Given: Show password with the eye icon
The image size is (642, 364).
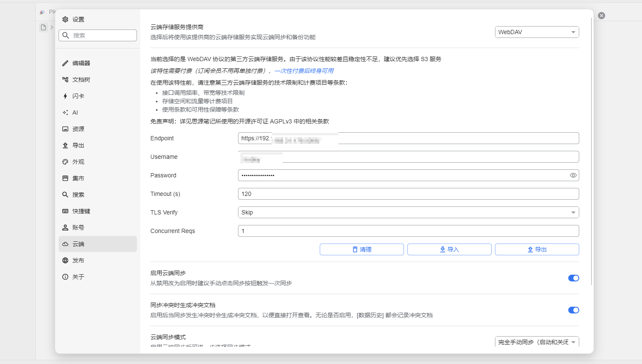Looking at the screenshot, I should click(573, 175).
